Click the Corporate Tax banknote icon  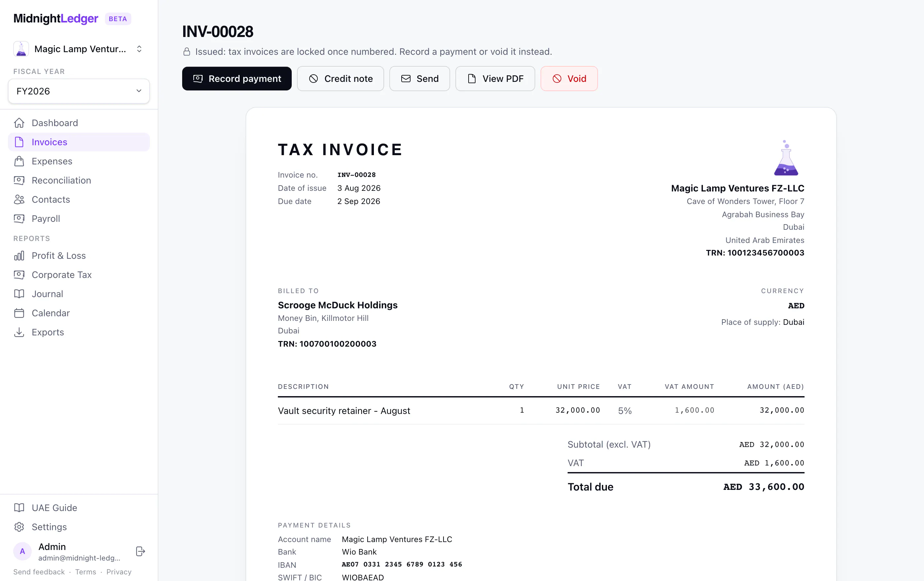tap(19, 275)
